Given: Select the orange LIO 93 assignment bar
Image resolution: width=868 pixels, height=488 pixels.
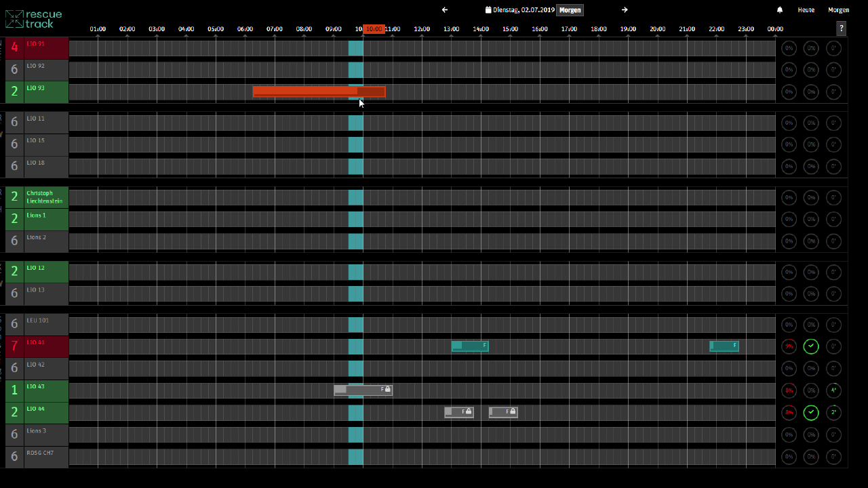Looking at the screenshot, I should click(x=319, y=91).
